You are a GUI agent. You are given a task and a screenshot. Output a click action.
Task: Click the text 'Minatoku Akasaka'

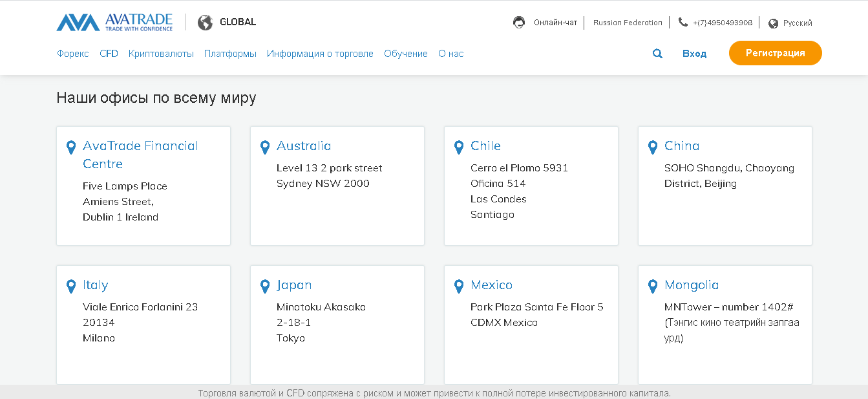tap(321, 307)
